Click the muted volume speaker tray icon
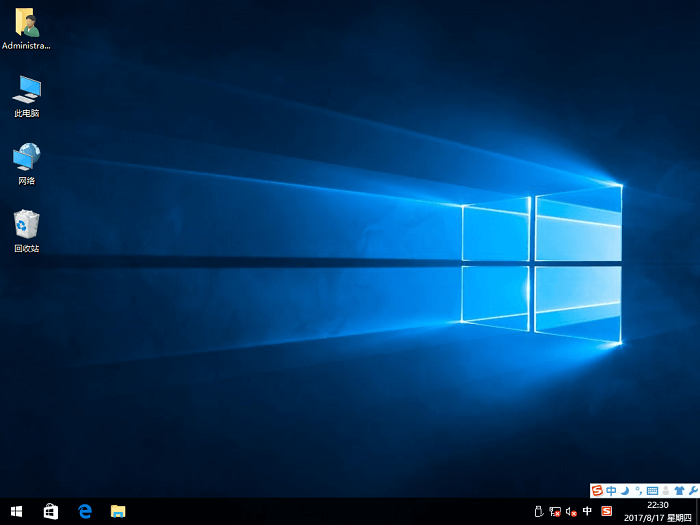Viewport: 700px width, 525px height. (x=571, y=512)
